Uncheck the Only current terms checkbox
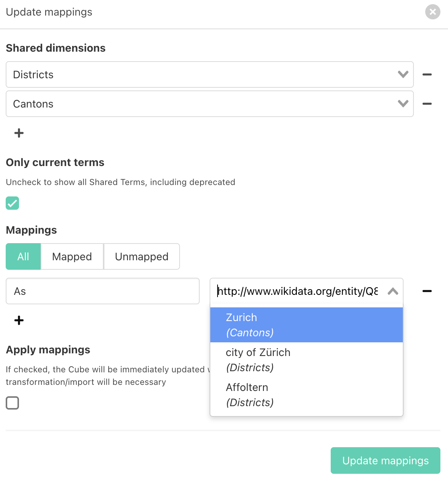This screenshot has width=448, height=481. [x=13, y=203]
